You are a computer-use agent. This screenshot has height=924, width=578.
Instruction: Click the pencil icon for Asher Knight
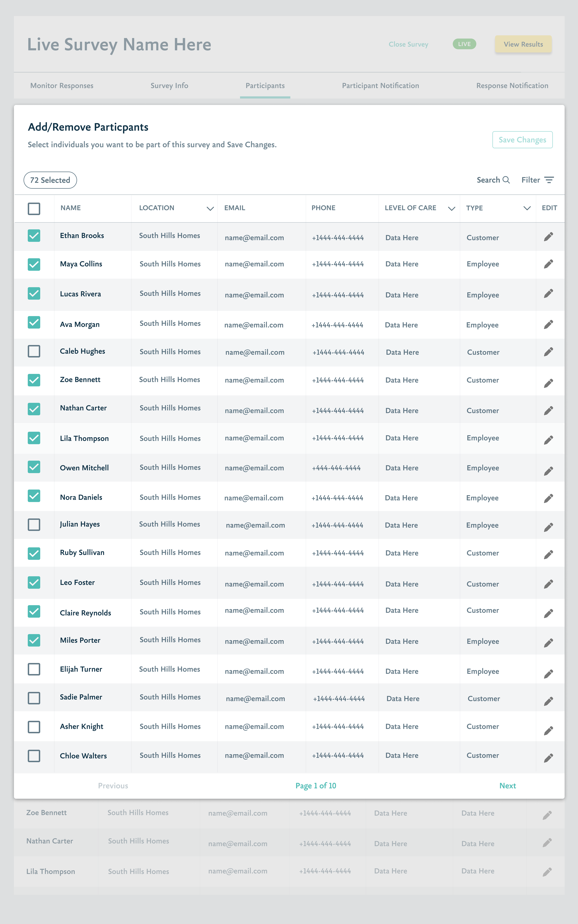[548, 731]
